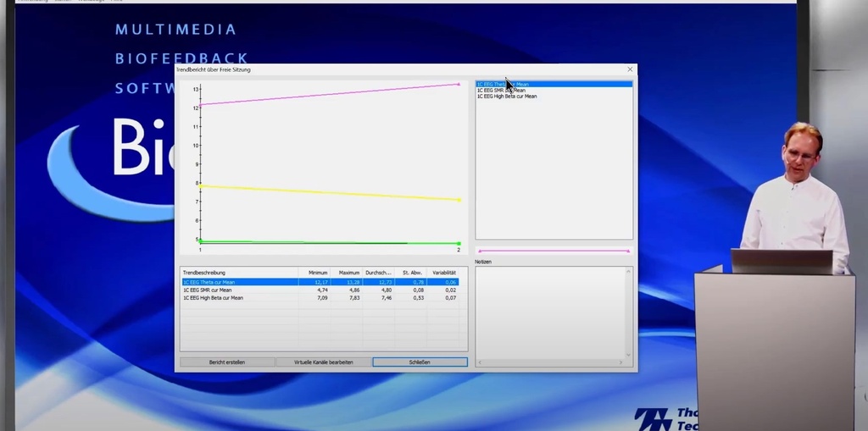This screenshot has width=868, height=431.
Task: Click the Bericht erstellen button
Action: [227, 362]
